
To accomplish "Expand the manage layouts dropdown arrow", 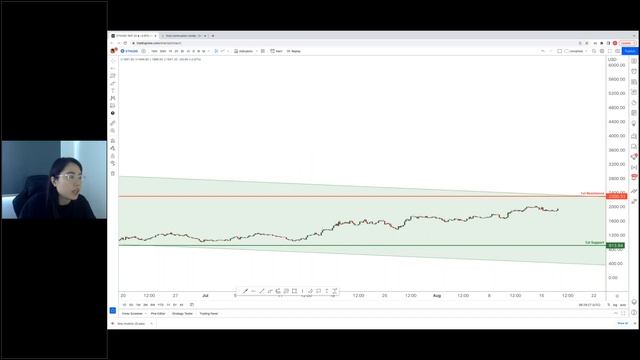I will [x=586, y=51].
